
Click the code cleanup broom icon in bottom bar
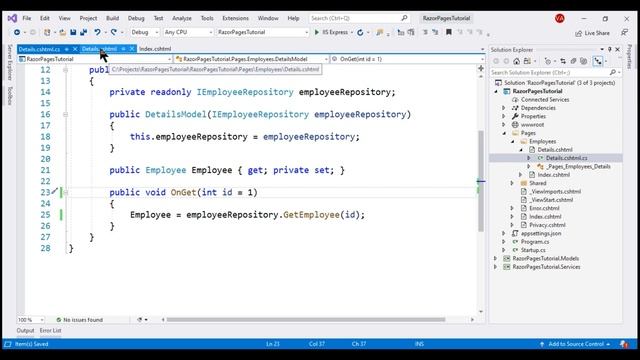click(140, 320)
